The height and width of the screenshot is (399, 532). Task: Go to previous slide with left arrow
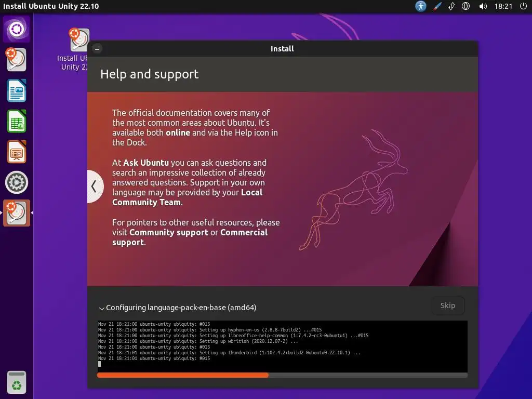(95, 187)
